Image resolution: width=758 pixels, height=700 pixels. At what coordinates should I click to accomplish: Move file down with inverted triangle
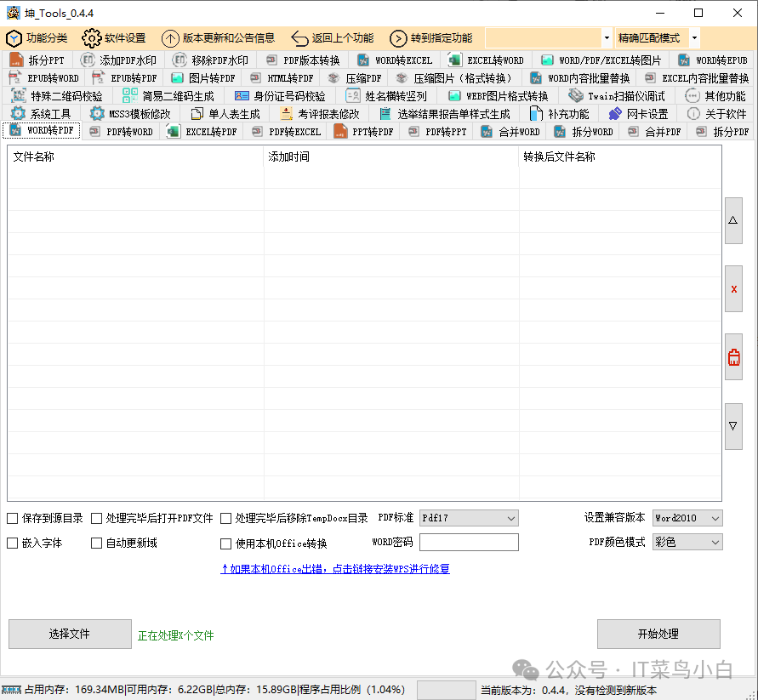click(733, 426)
